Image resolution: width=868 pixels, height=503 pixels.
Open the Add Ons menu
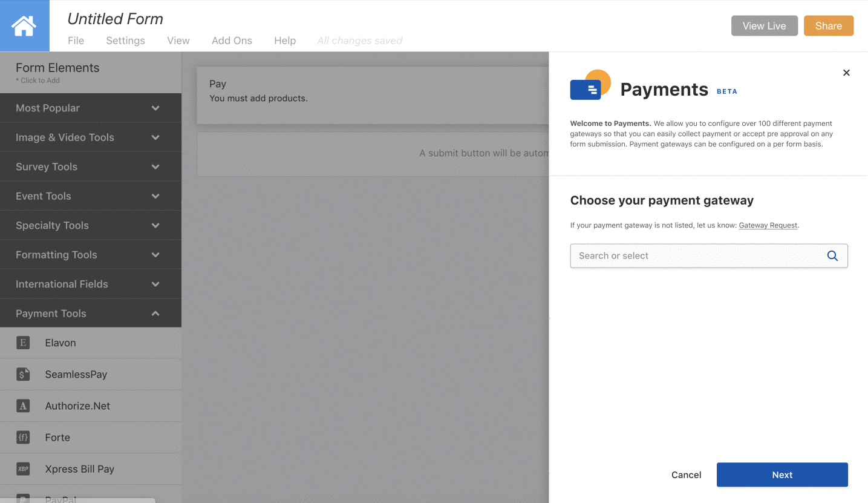click(232, 41)
